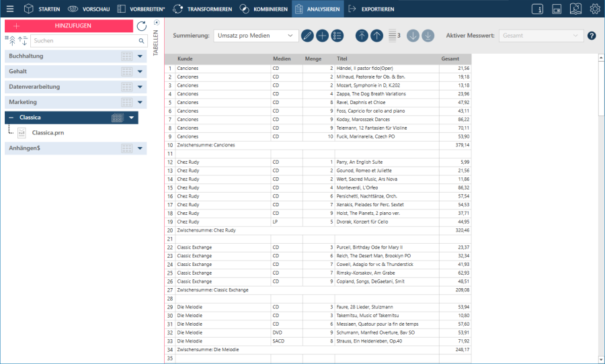Expand the Marketing dropdown arrow
605x364 pixels.
coord(140,102)
